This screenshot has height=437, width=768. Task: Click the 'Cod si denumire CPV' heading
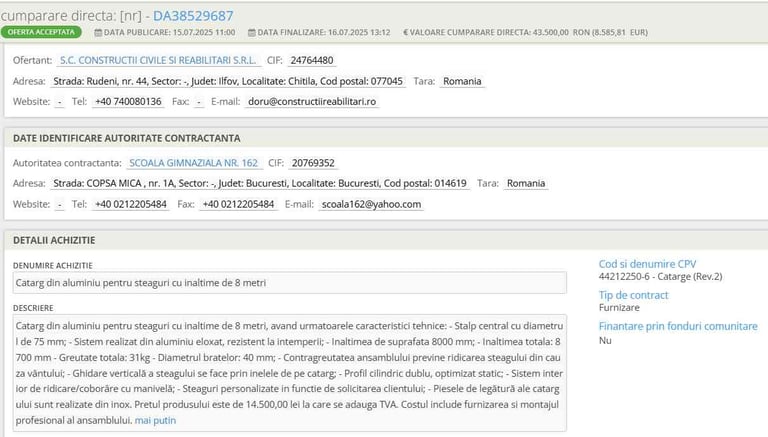coord(647,264)
